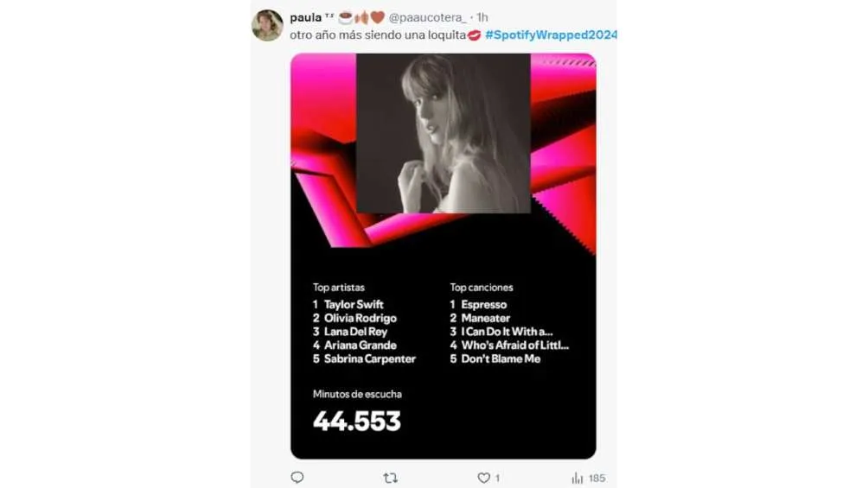Click the song Maneater
Image resolution: width=868 pixels, height=488 pixels.
coord(486,319)
